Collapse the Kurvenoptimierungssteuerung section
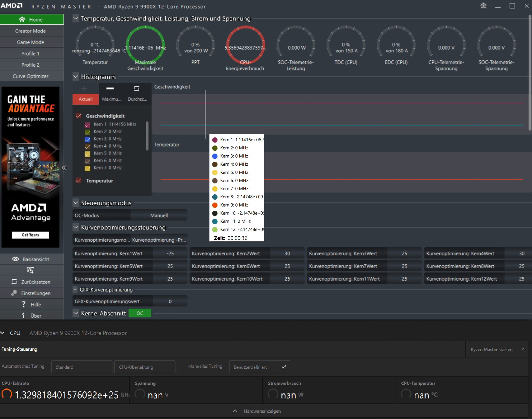532x419 pixels. coord(76,227)
